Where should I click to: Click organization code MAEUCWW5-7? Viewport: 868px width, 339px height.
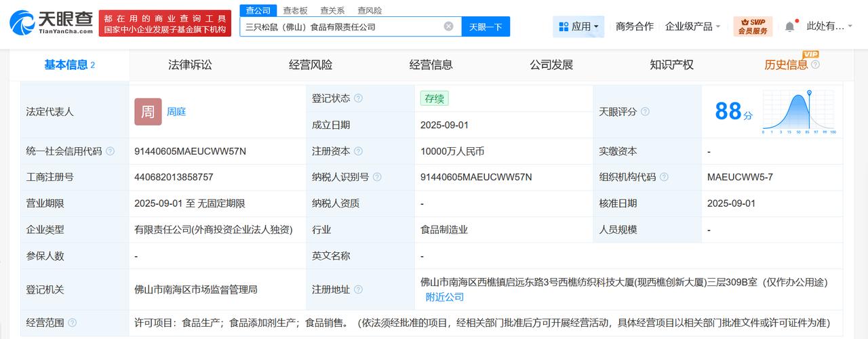tap(740, 178)
